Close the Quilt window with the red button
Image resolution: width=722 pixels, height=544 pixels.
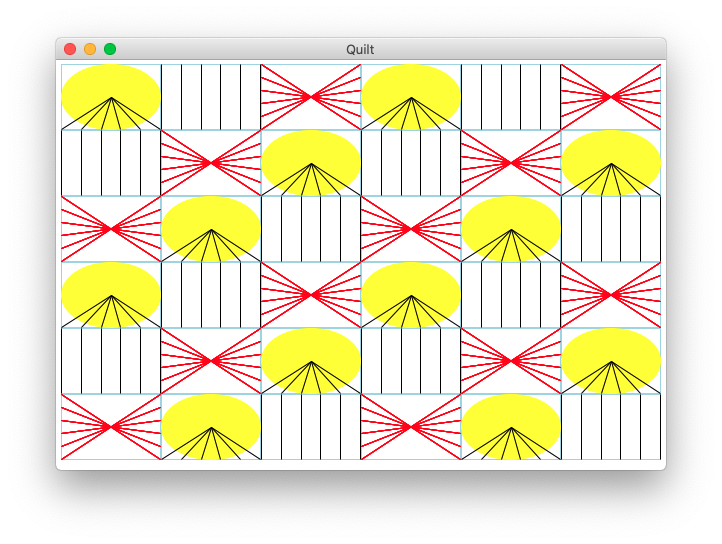(x=70, y=49)
